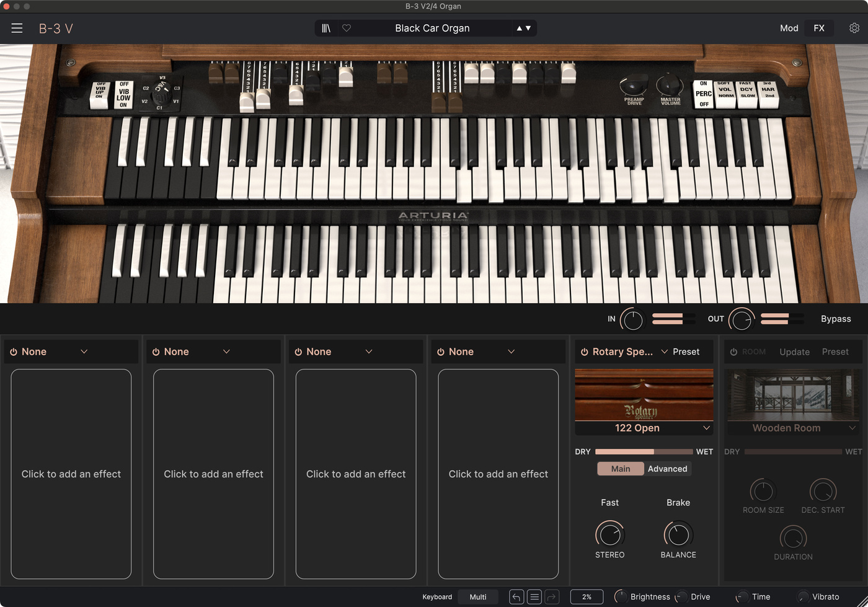The width and height of the screenshot is (868, 607).
Task: Toggle power of the ROOM reverb
Action: click(733, 352)
